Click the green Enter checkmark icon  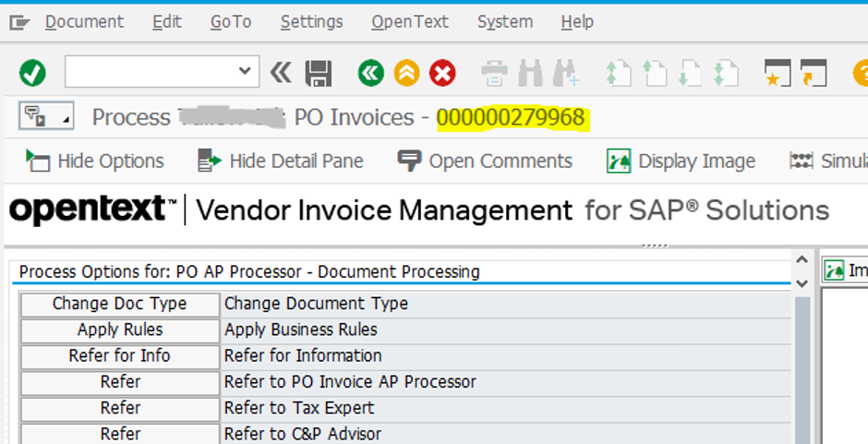(x=32, y=72)
